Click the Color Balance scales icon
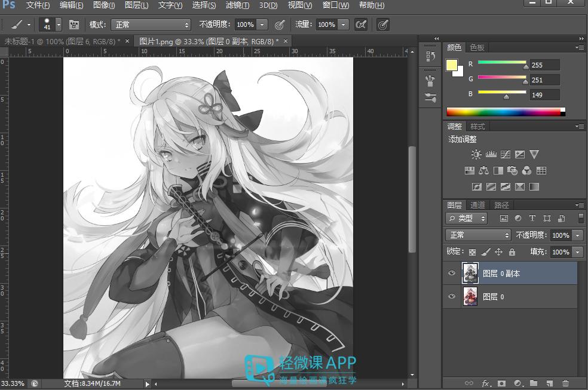This screenshot has width=588, height=390. [x=484, y=171]
